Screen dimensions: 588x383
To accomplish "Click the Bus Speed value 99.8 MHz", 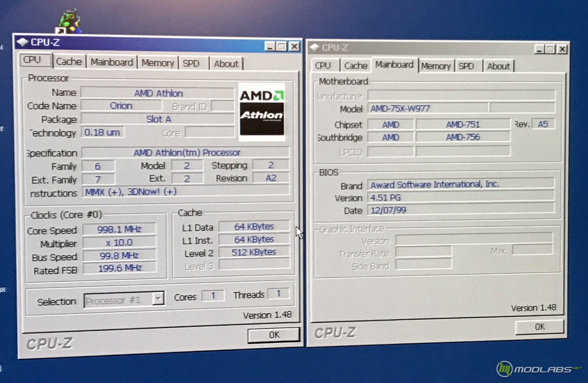I will click(x=119, y=255).
